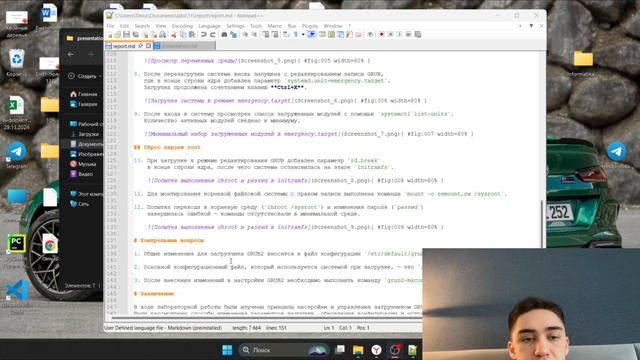
Task: Open the Macro menu
Action: [275, 26]
